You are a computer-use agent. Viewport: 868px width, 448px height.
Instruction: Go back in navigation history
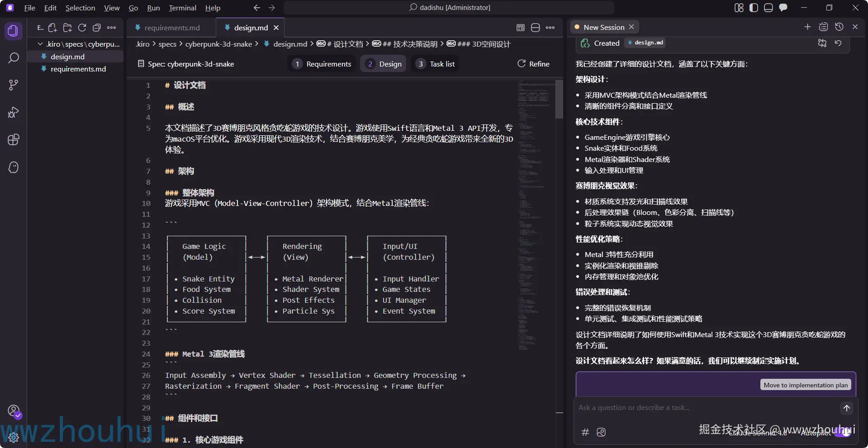point(257,8)
